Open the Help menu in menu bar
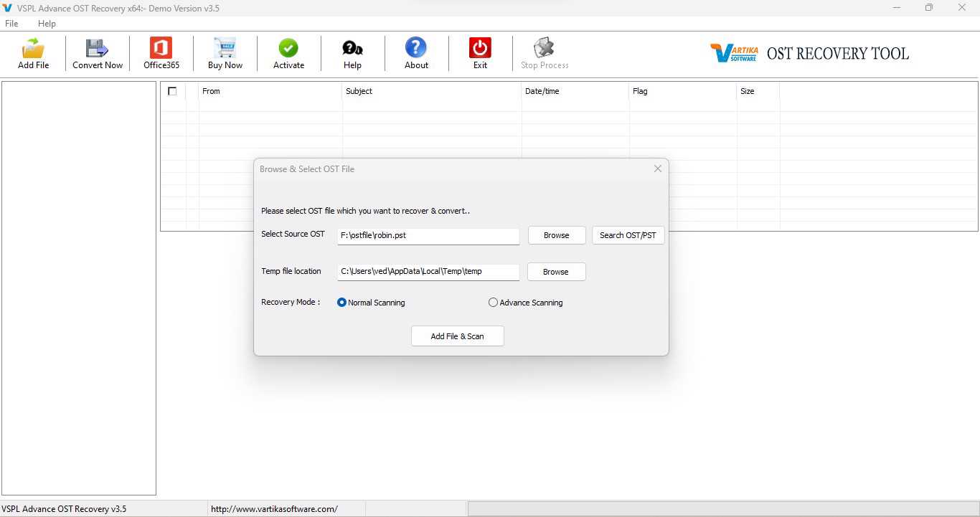980x517 pixels. pyautogui.click(x=47, y=24)
